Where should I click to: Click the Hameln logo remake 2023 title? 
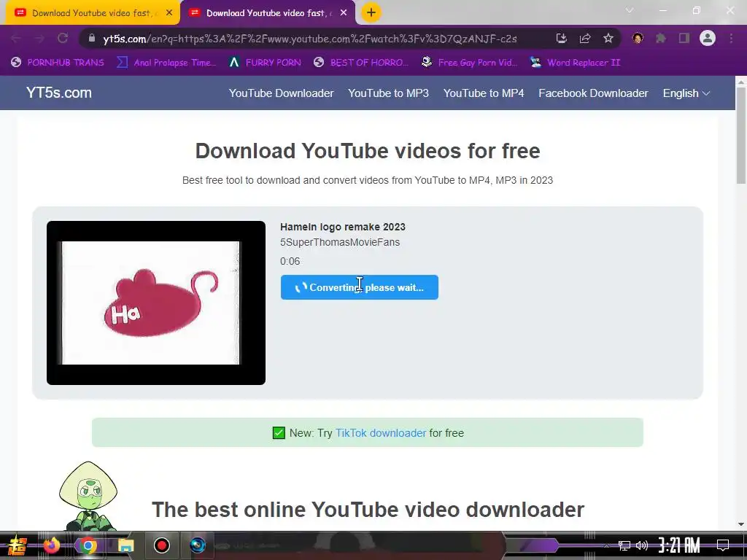(343, 227)
